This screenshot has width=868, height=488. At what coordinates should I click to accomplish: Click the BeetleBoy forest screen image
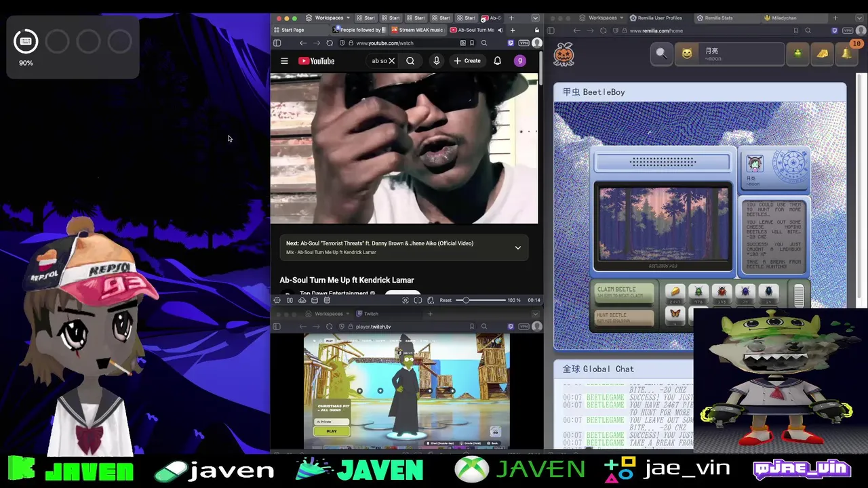pyautogui.click(x=663, y=225)
